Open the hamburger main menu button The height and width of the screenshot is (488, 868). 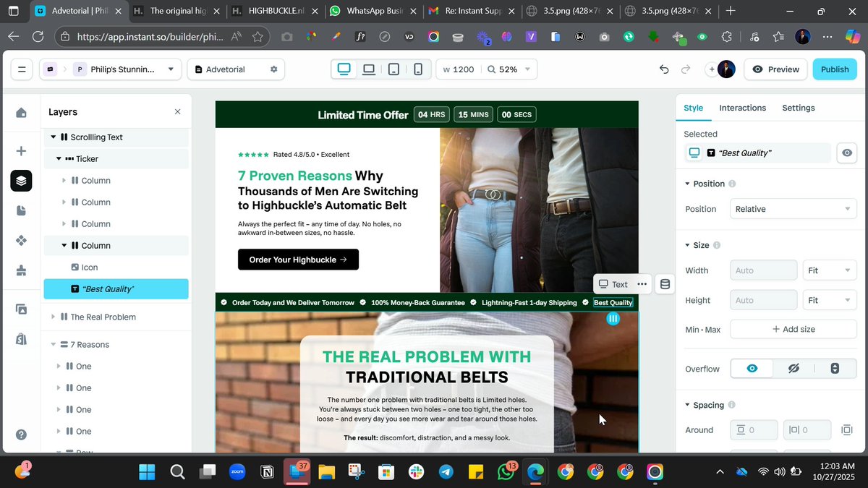[21, 69]
